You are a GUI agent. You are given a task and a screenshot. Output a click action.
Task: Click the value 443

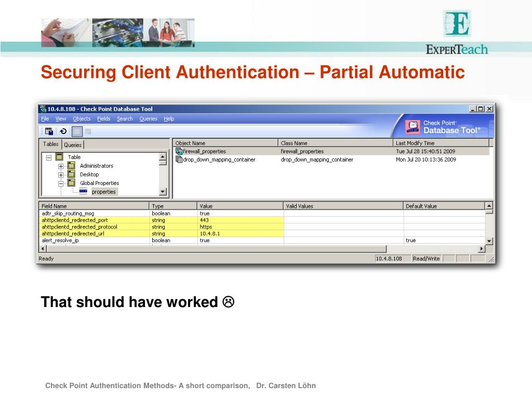204,220
